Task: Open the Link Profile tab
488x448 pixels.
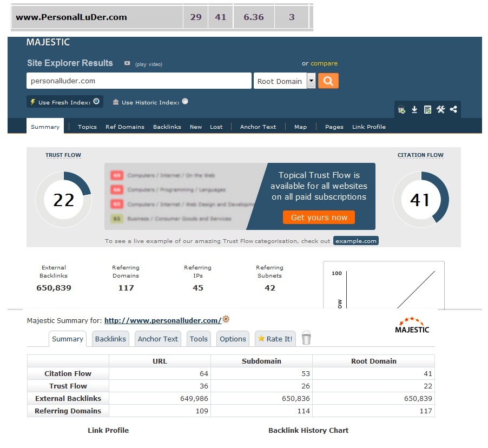Action: pos(369,127)
